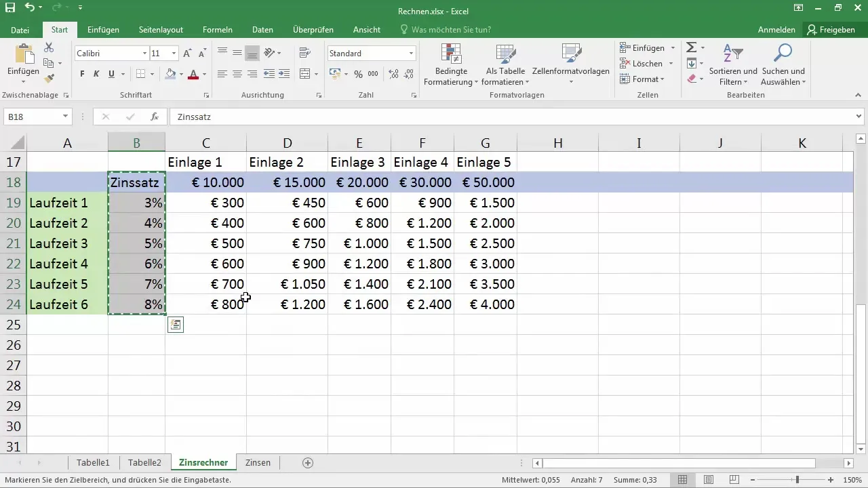Undo the last action
Image resolution: width=868 pixels, height=488 pixels.
pyautogui.click(x=30, y=9)
